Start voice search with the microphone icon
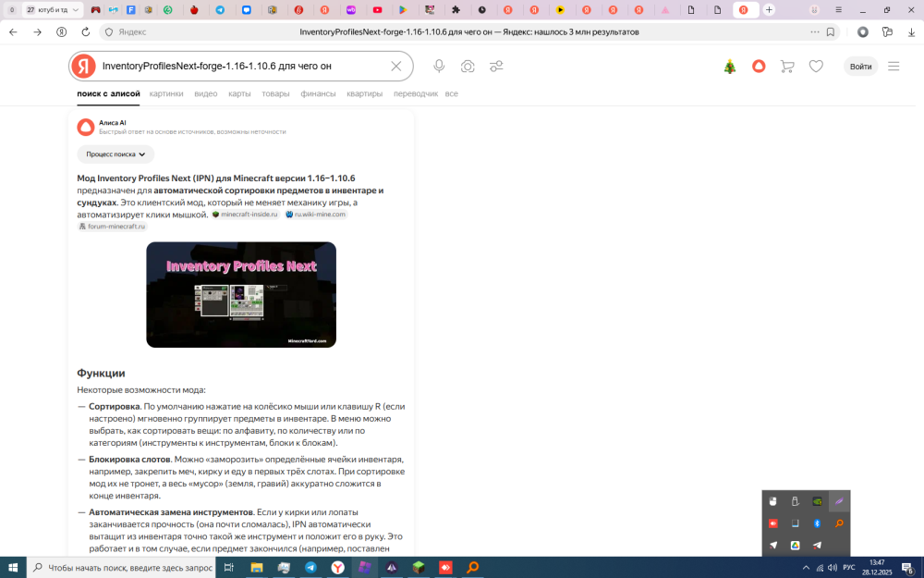Image resolution: width=924 pixels, height=578 pixels. (x=439, y=66)
